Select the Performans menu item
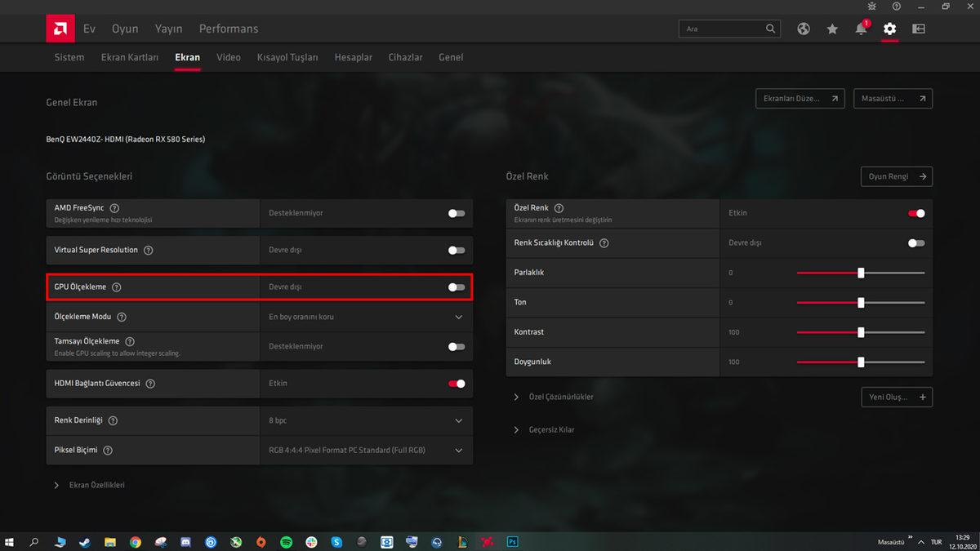980x551 pixels. pos(228,28)
